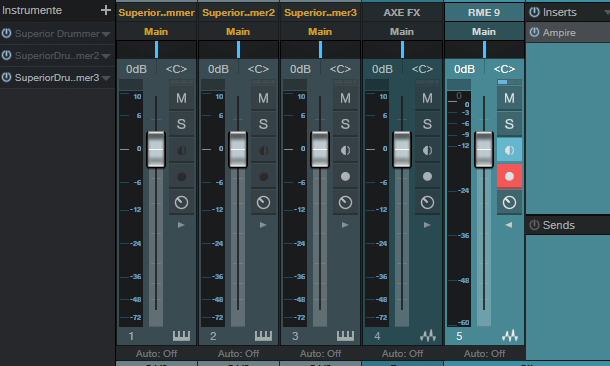Mute the AXE FX channel
This screenshot has height=366, width=610.
tap(428, 98)
